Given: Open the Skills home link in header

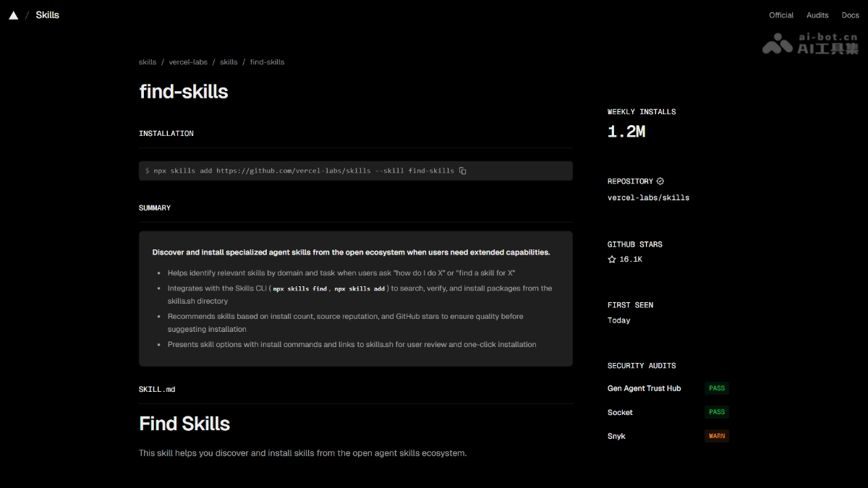Looking at the screenshot, I should pyautogui.click(x=48, y=15).
